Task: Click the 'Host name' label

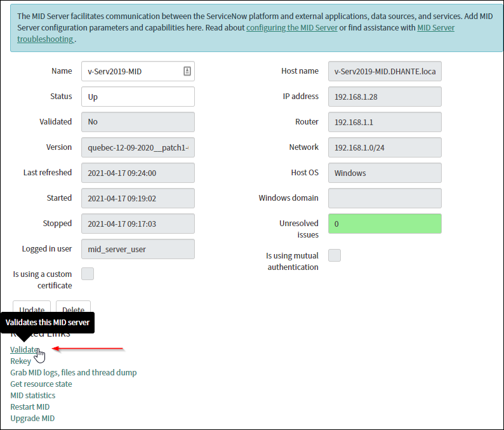Action: click(x=300, y=71)
